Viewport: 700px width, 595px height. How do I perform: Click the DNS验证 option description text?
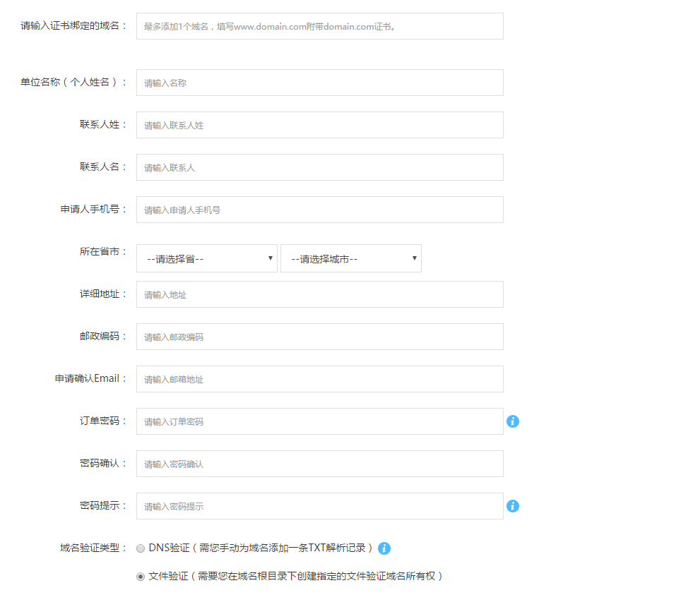click(261, 548)
